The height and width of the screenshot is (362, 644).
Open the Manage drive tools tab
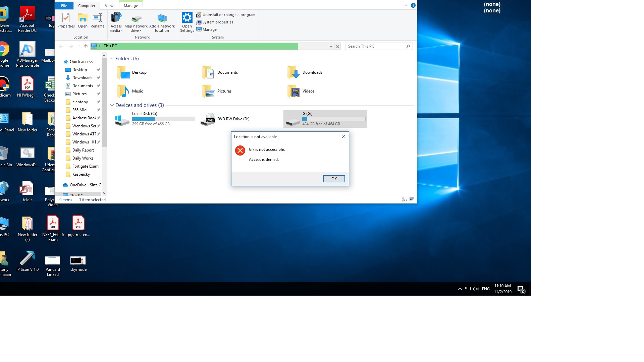click(x=131, y=6)
